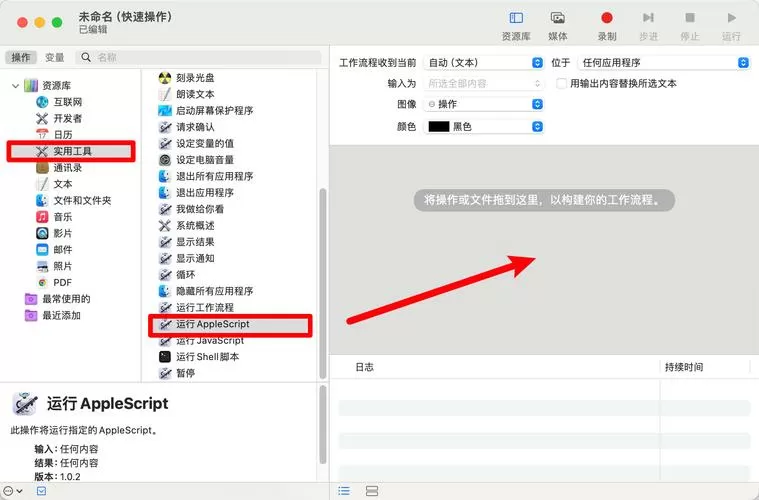Open the 最常使用的 smart folder
The height and width of the screenshot is (500, 759).
tap(58, 299)
